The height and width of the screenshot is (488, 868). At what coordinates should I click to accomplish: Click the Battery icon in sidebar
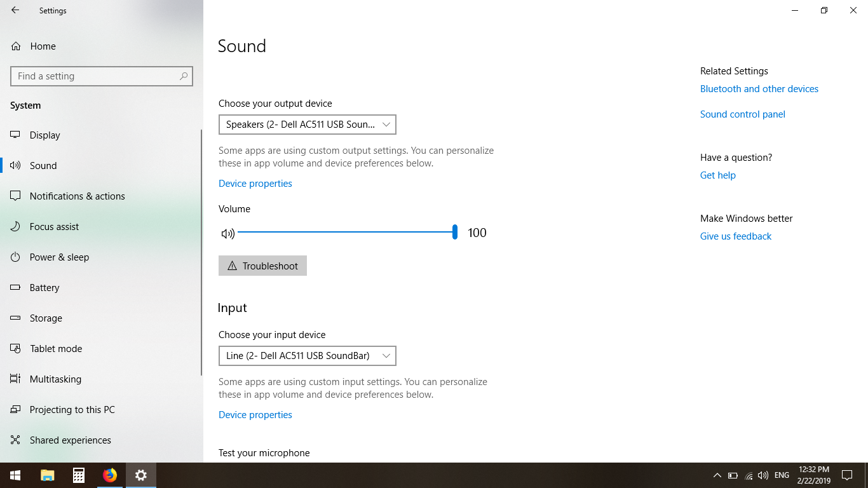(x=16, y=287)
